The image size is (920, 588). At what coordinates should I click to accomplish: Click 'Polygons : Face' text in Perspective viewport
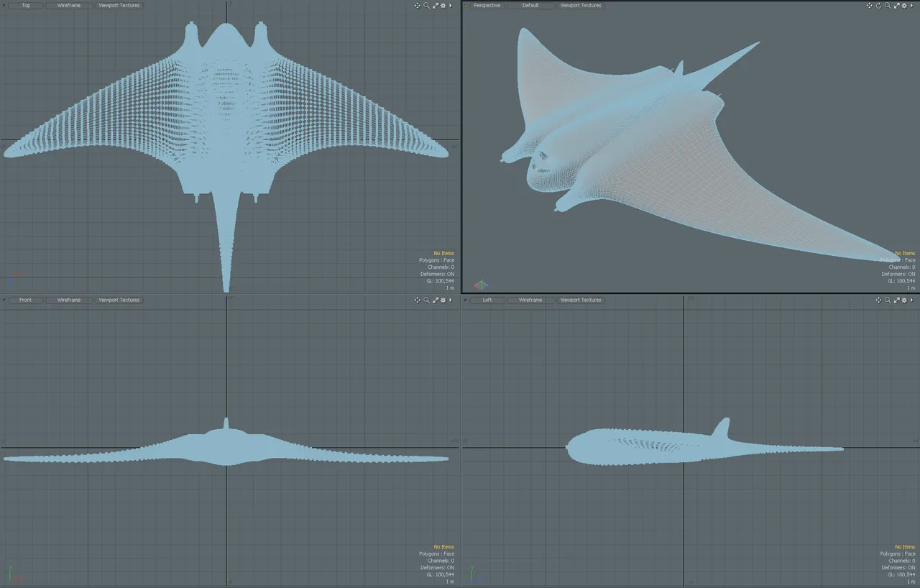tap(898, 260)
